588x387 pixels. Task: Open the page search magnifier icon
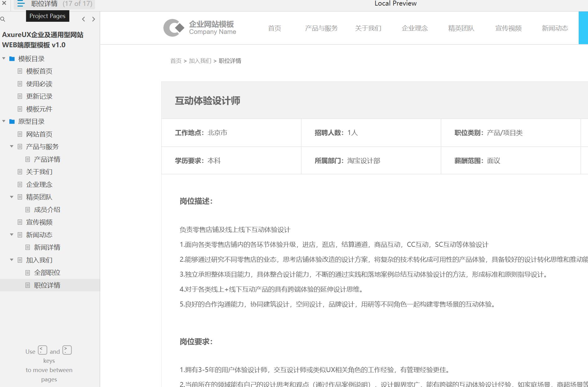pyautogui.click(x=3, y=19)
